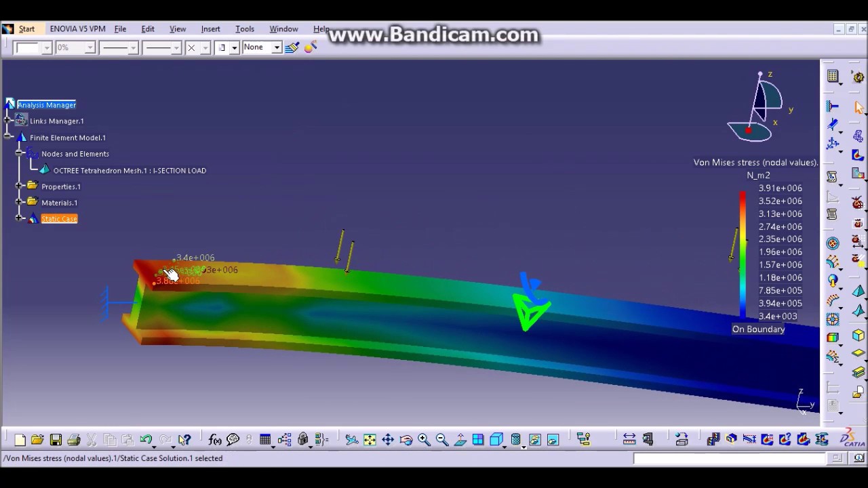The image size is (868, 488).
Task: Open the Formula f(x) tool
Action: [215, 440]
